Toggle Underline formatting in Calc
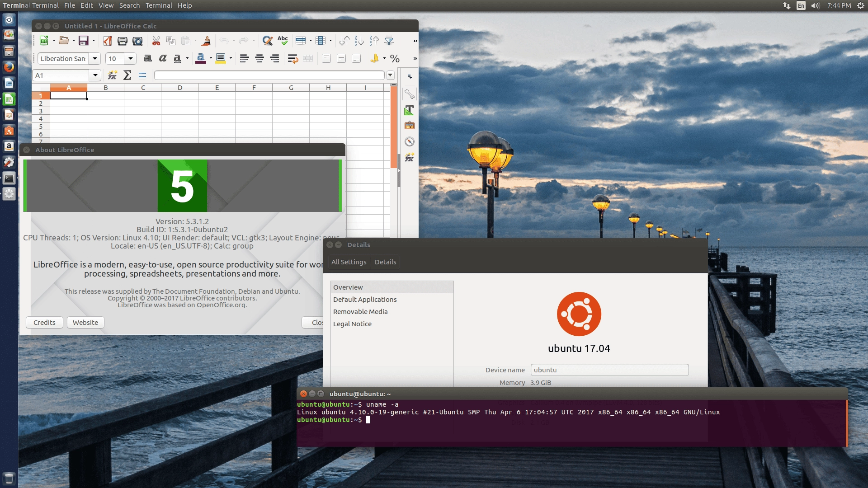The height and width of the screenshot is (488, 868). (x=177, y=58)
